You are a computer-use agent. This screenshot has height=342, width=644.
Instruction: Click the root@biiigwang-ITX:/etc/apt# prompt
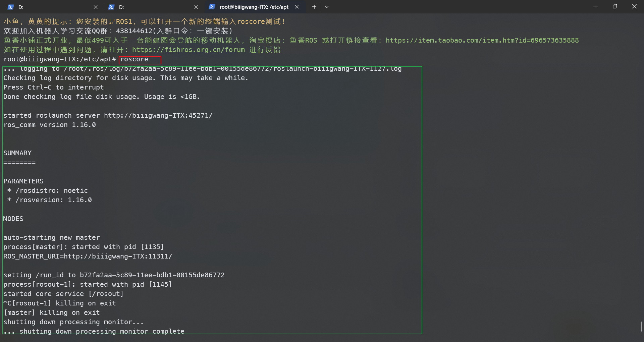pos(60,59)
